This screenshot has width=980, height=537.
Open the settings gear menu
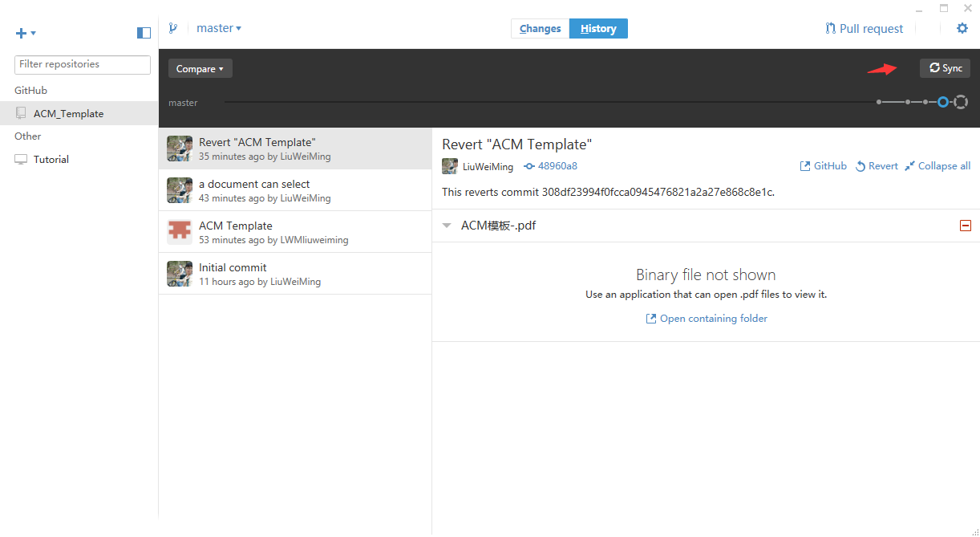(x=962, y=28)
